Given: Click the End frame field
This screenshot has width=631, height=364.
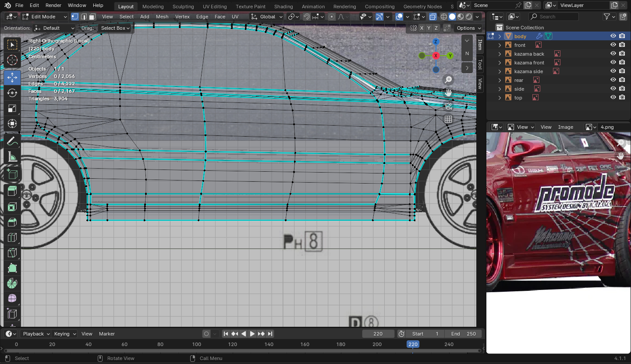Looking at the screenshot, I should point(464,334).
